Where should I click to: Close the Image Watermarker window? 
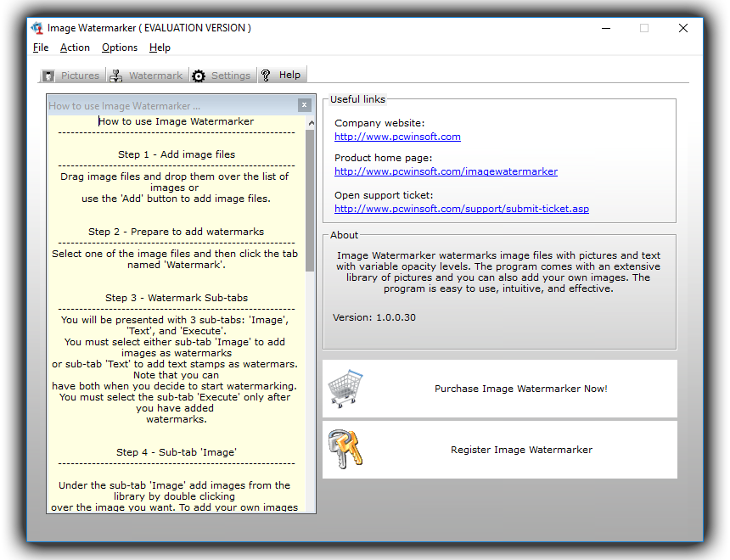(x=683, y=28)
